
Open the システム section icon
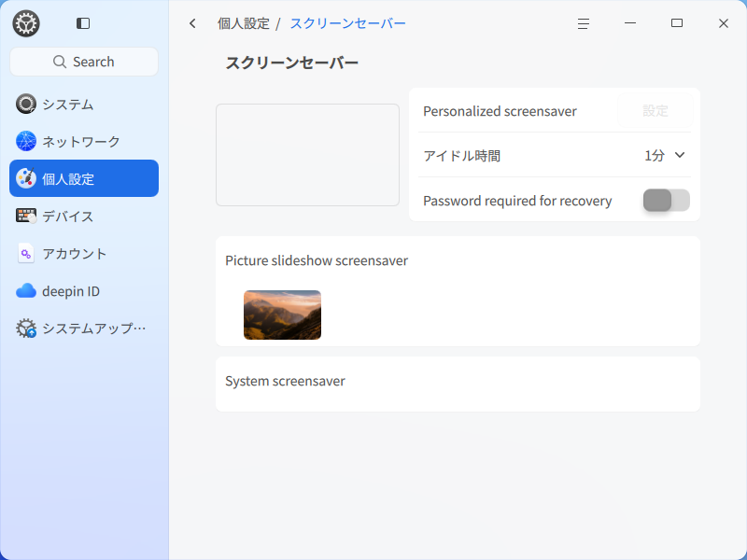pyautogui.click(x=26, y=104)
